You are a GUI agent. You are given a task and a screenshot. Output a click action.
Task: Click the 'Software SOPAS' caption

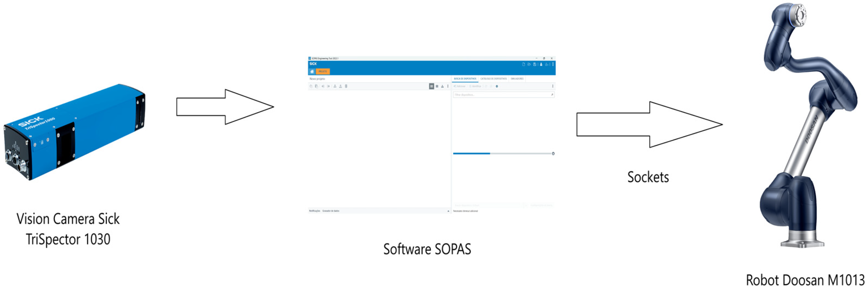(427, 249)
